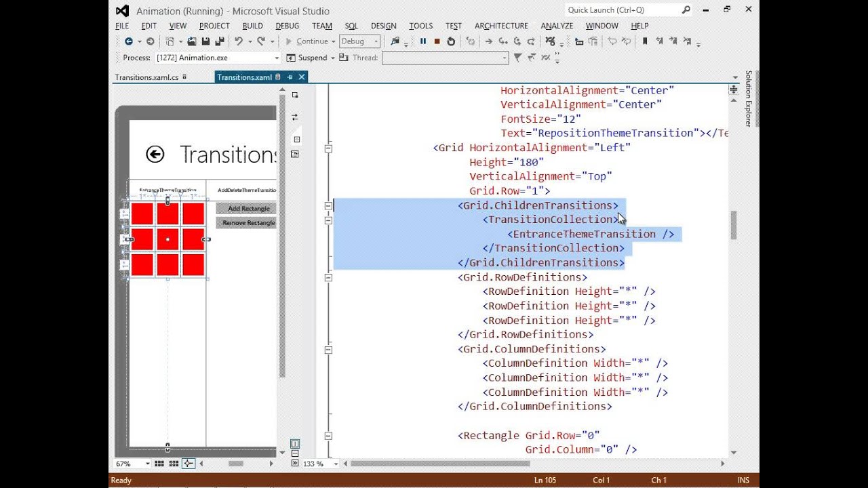
Task: Open the Suspend dropdown arrow
Action: [333, 58]
